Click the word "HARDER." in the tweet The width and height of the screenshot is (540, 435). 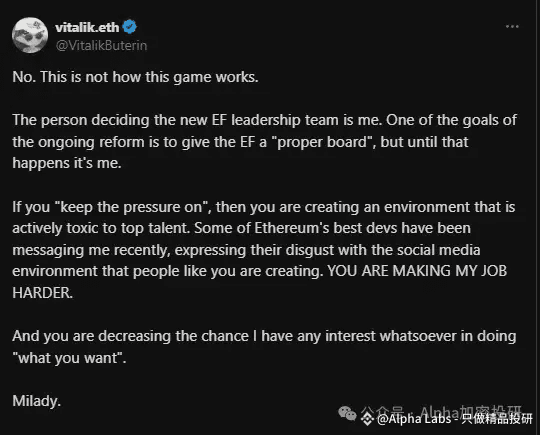tap(42, 293)
